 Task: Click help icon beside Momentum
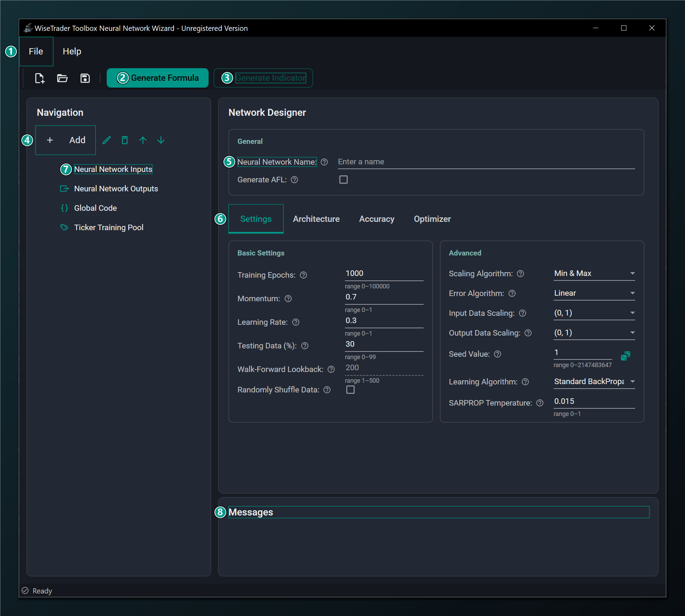288,298
